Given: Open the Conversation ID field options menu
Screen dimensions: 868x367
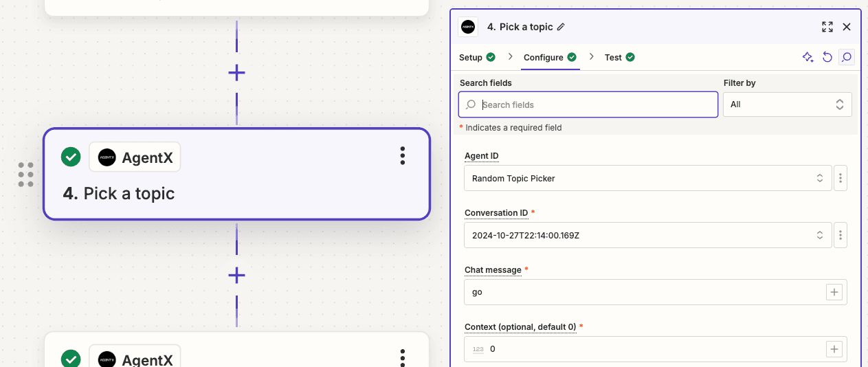Looking at the screenshot, I should click(841, 235).
